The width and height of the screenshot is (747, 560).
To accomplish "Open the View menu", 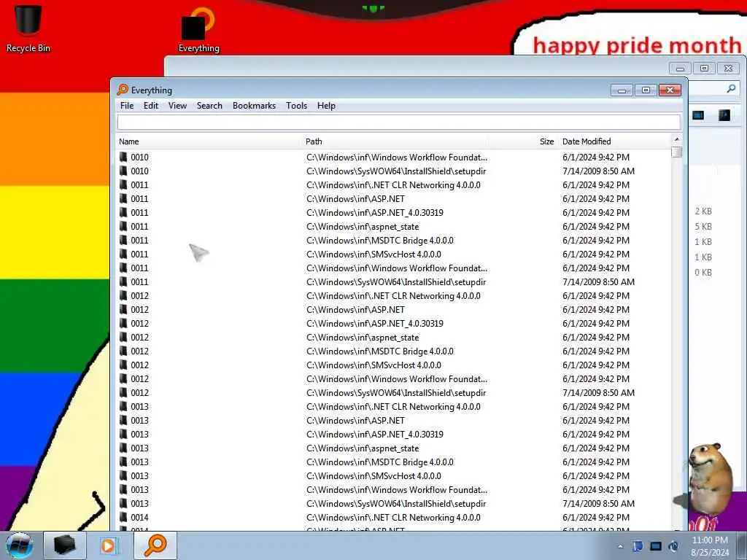I will (177, 106).
